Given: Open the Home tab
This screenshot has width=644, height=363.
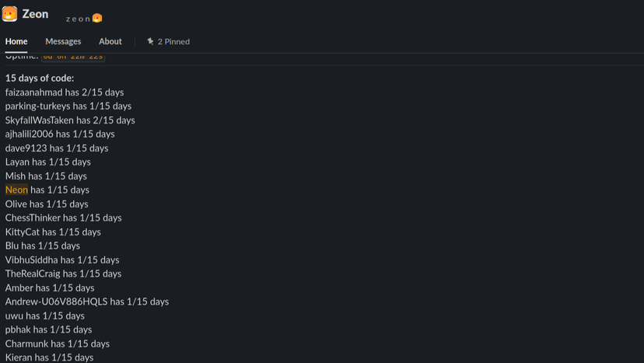Looking at the screenshot, I should 16,41.
